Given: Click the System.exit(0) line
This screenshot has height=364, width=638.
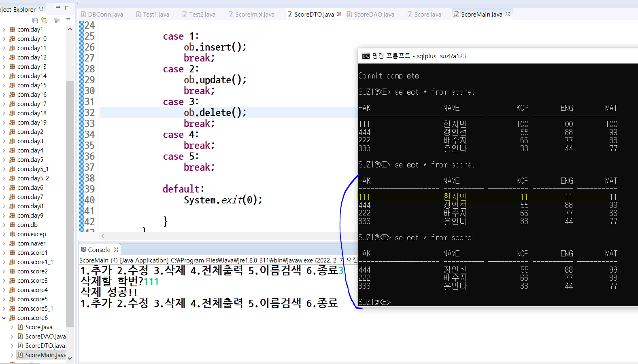Looking at the screenshot, I should coord(223,200).
